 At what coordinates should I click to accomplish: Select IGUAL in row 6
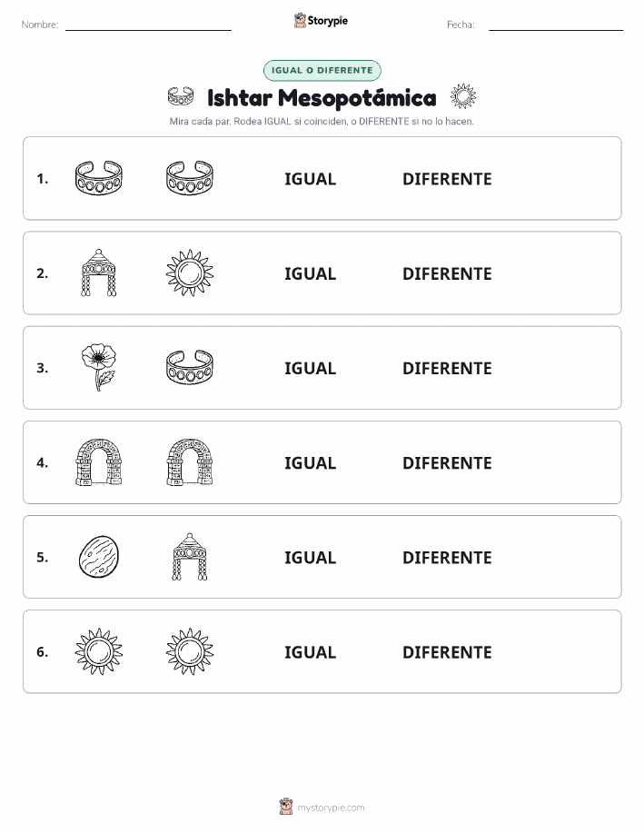coord(311,652)
